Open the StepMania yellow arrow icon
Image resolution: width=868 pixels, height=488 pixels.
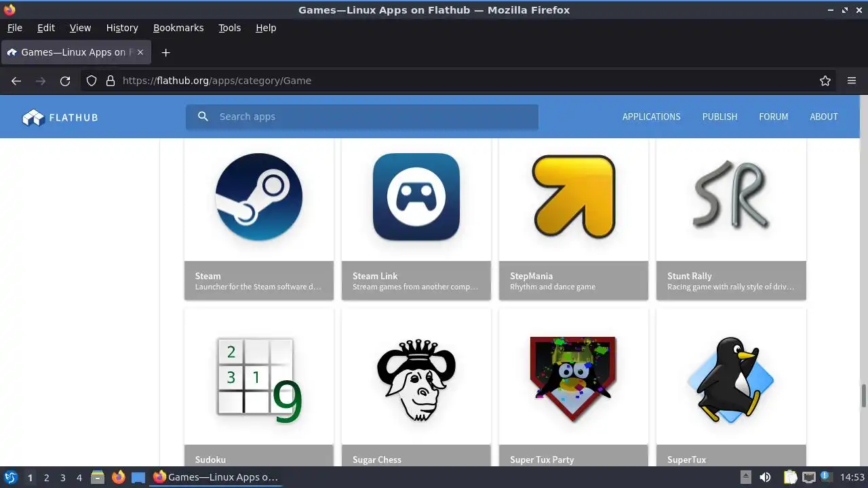574,197
